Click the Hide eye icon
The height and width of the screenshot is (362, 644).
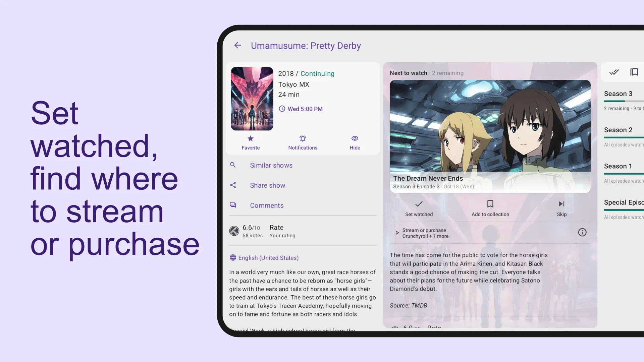pos(355,138)
